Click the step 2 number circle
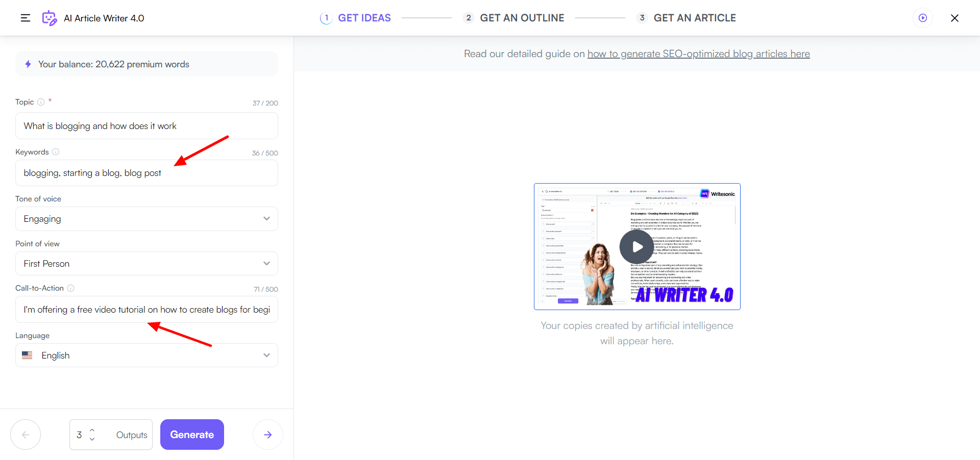This screenshot has width=980, height=460. click(x=469, y=18)
